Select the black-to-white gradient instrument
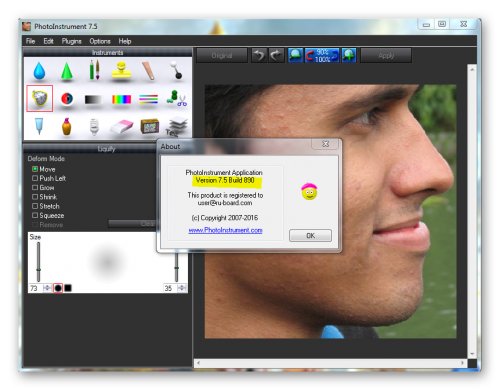 [x=94, y=99]
